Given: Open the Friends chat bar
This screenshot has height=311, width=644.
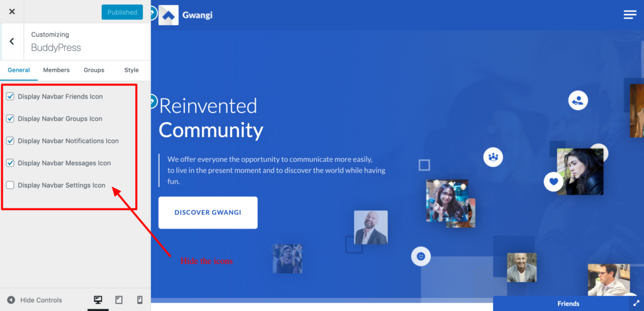Looking at the screenshot, I should click(x=569, y=303).
